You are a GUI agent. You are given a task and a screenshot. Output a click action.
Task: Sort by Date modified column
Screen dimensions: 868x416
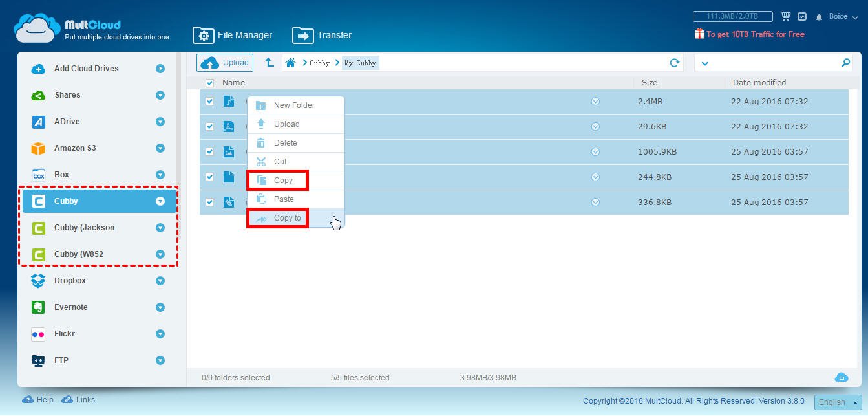pos(759,83)
